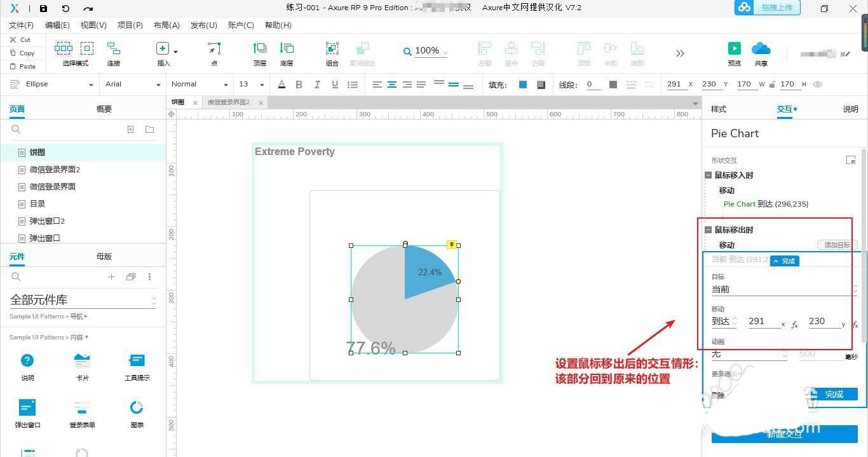Viewport: 868px width, 457px height.
Task: Select the 选择模式 intersect selection icon
Action: click(64, 48)
